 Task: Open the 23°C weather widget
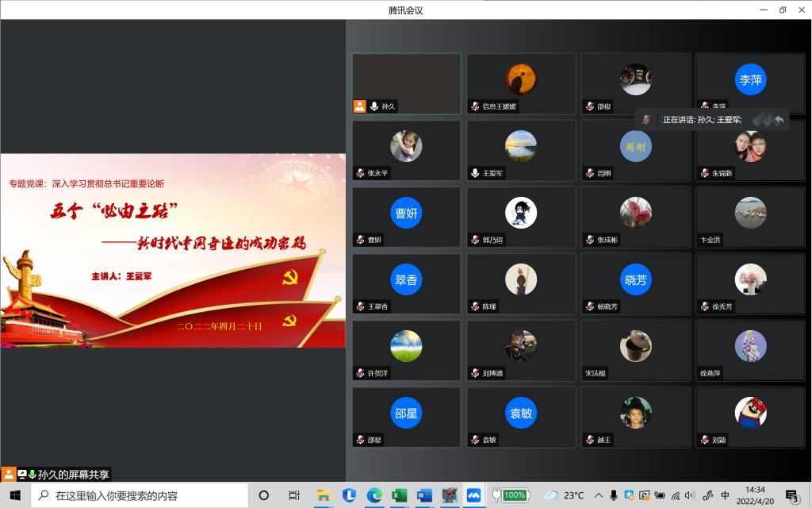point(565,495)
